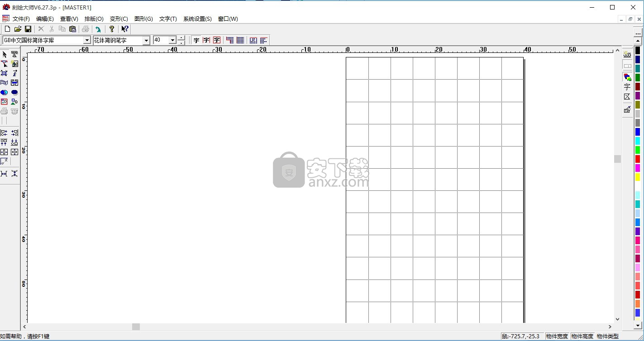Open 花体简钢笔字 font style dropdown
Image resolution: width=644 pixels, height=341 pixels.
(146, 40)
